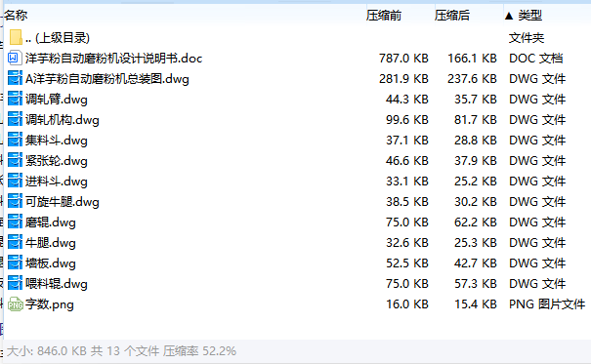Click the DWG icon for A洋芋粉自动磨粉机总装图.dwg
Image resolution: width=591 pixels, height=364 pixels.
15,79
